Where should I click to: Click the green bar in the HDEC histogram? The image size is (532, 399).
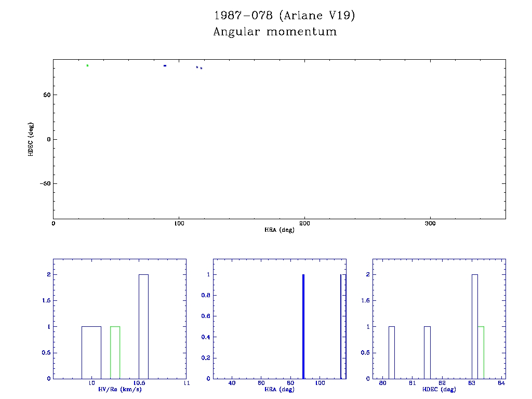click(481, 352)
